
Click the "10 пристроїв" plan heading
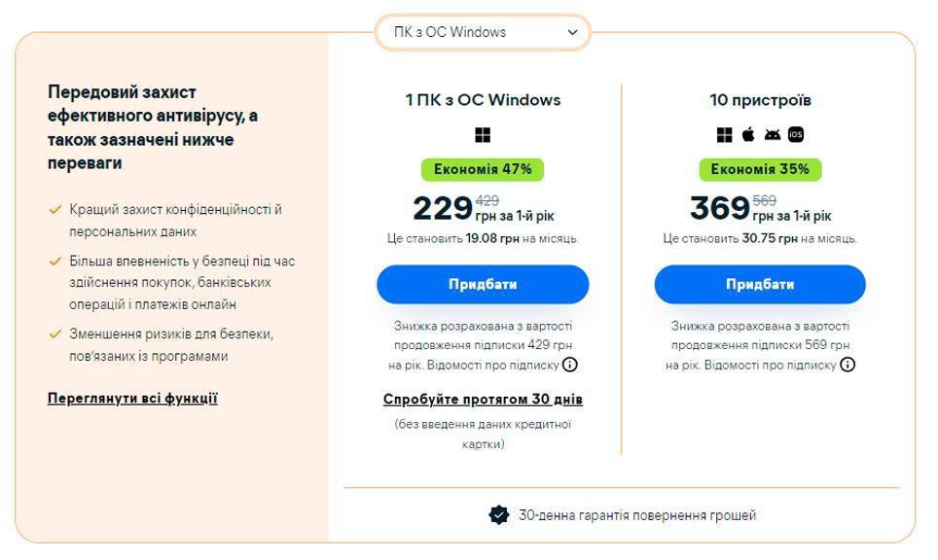(760, 100)
